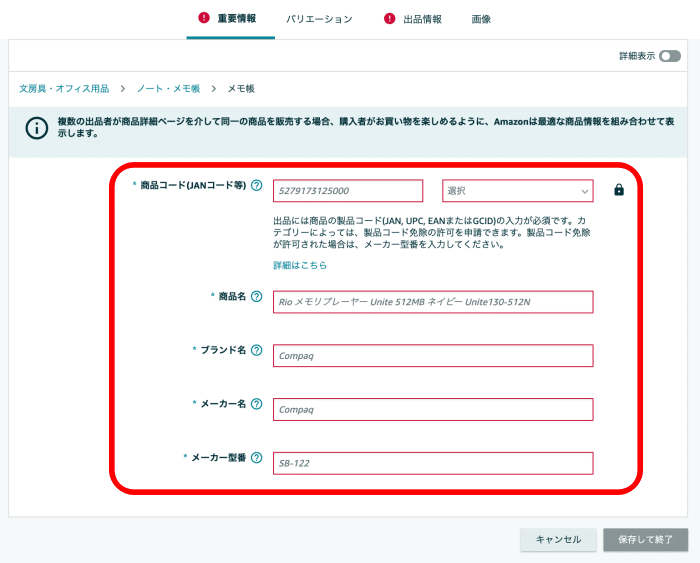Click the lock icon beside the 選択 dropdown
Viewport: 700px width, 563px height.
tap(619, 190)
